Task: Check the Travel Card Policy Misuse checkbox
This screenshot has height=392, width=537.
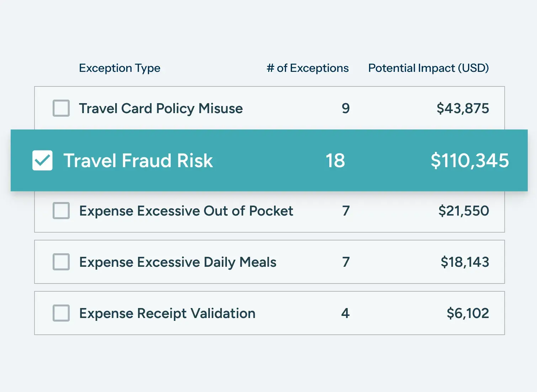Action: tap(61, 108)
